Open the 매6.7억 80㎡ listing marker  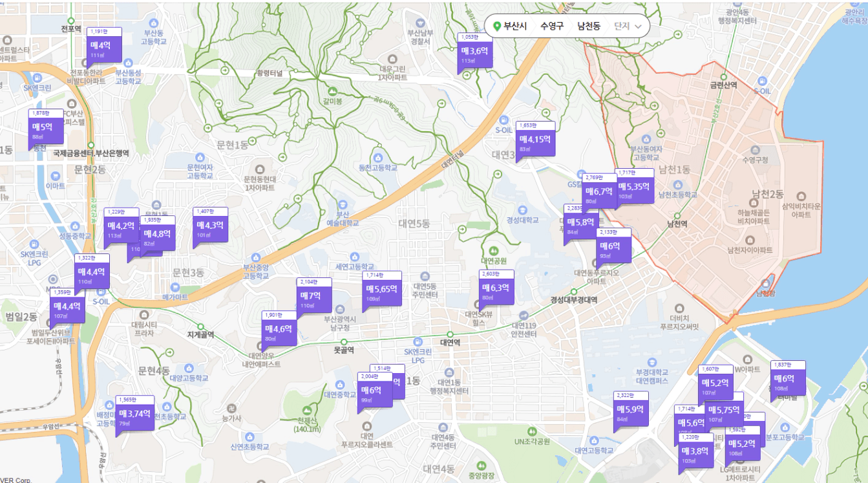(599, 193)
